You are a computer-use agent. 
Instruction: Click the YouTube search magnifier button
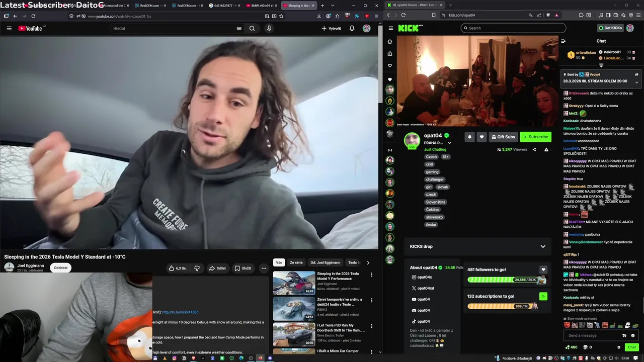click(x=252, y=28)
